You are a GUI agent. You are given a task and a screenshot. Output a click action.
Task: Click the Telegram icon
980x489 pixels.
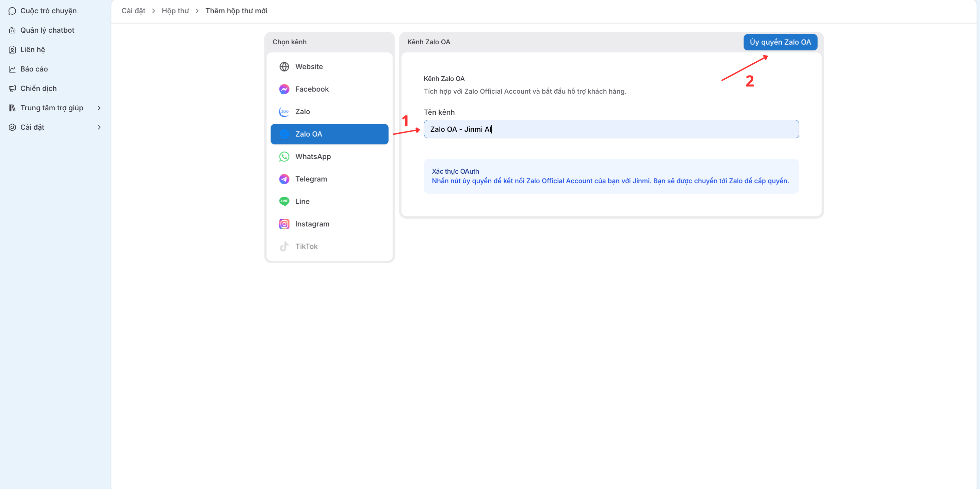tap(284, 179)
